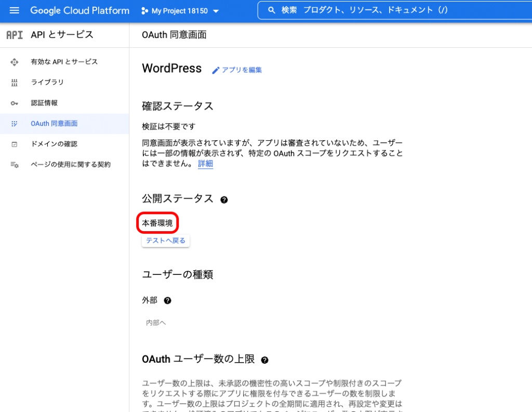The width and height of the screenshot is (532, 412).
Task: Open the hamburger navigation menu
Action: click(14, 10)
